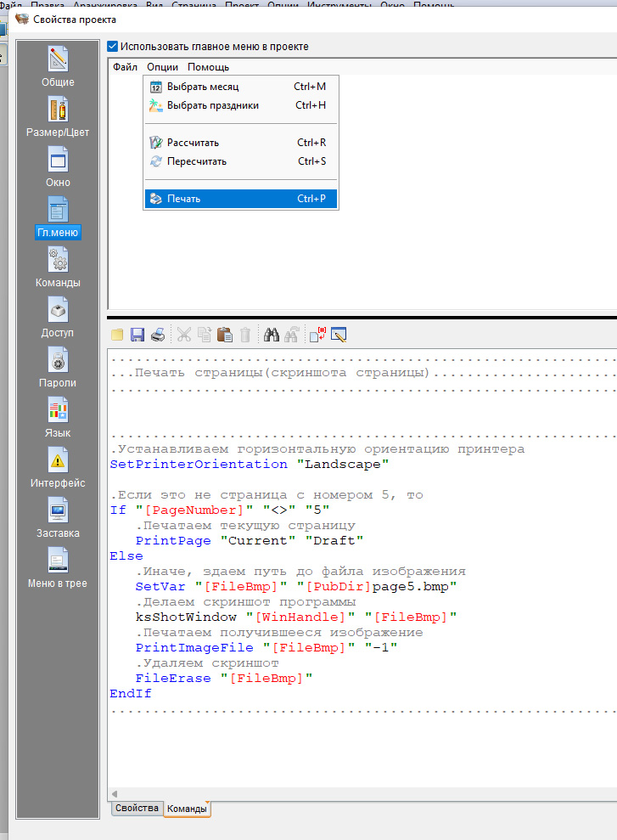Go to the Пароли section
Viewport: 617px width, 840px height.
tap(58, 367)
